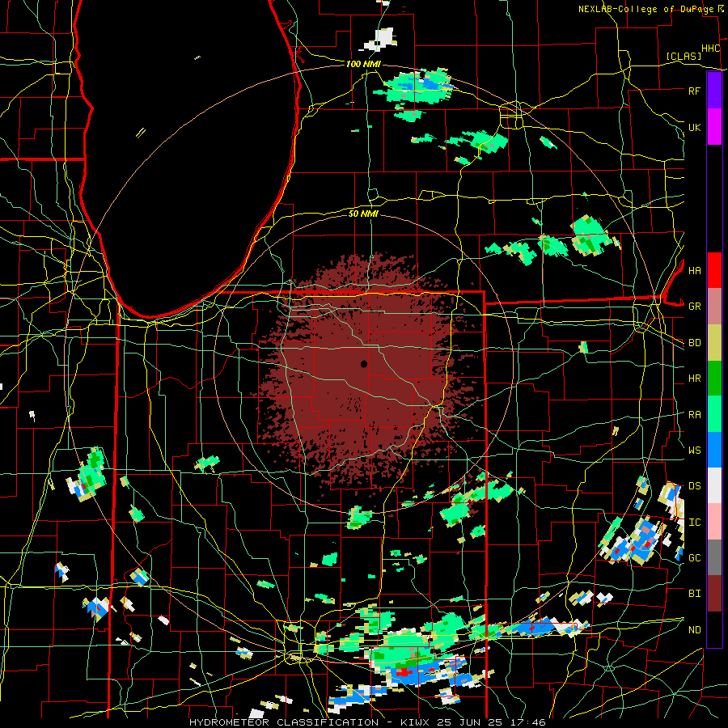
Task: Click the purple RF color swatch
Action: point(714,91)
